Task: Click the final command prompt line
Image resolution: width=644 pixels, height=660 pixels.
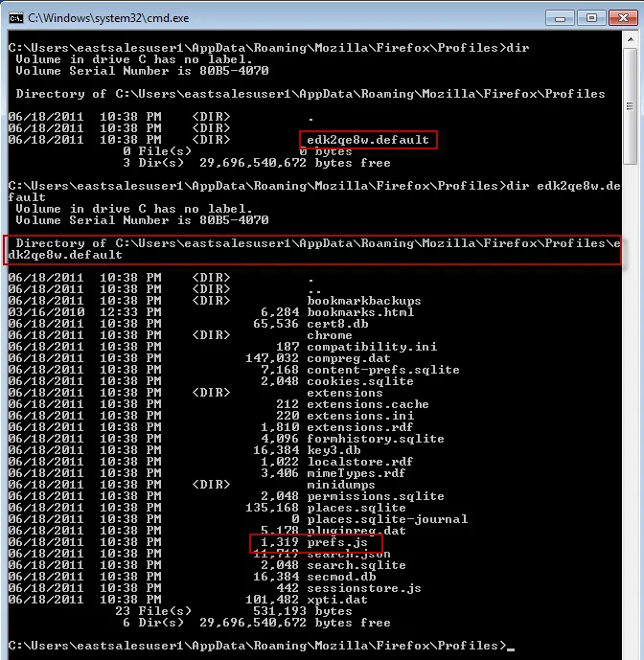Action: click(x=261, y=646)
